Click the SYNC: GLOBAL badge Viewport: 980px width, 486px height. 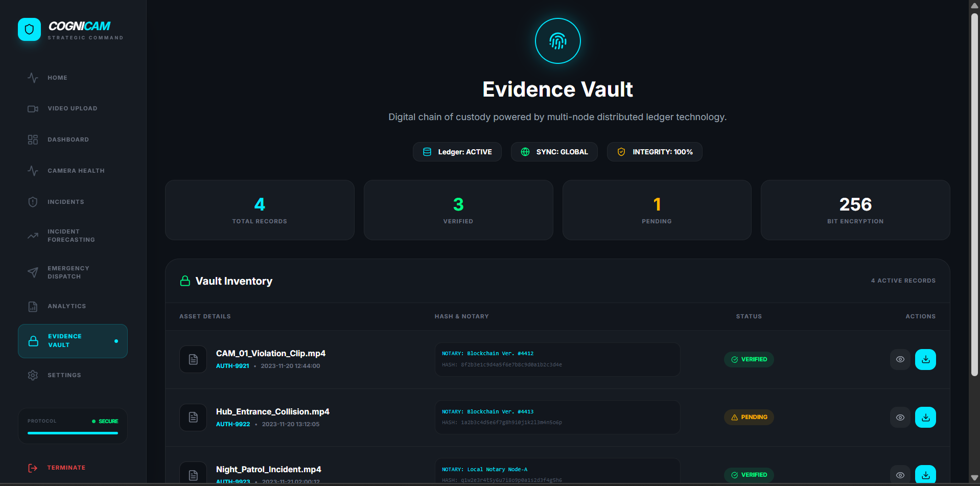coord(554,152)
